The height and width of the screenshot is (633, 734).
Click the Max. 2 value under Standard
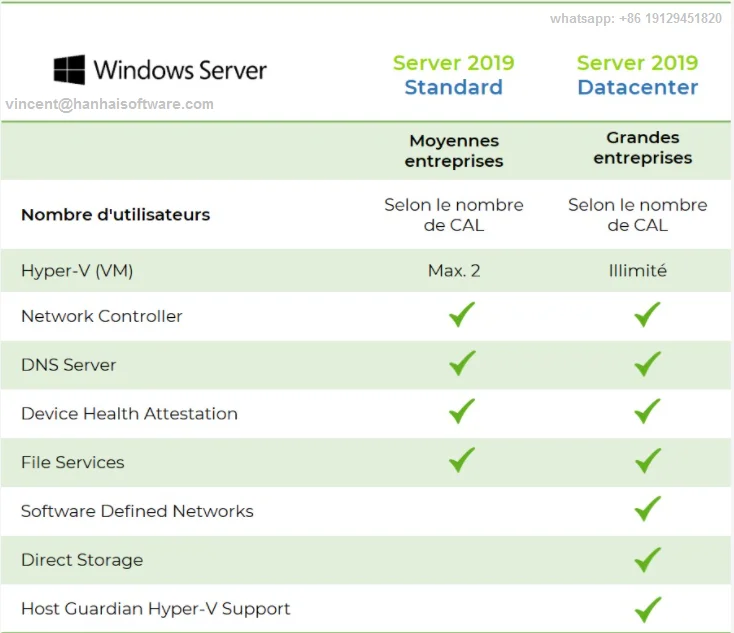tap(453, 270)
